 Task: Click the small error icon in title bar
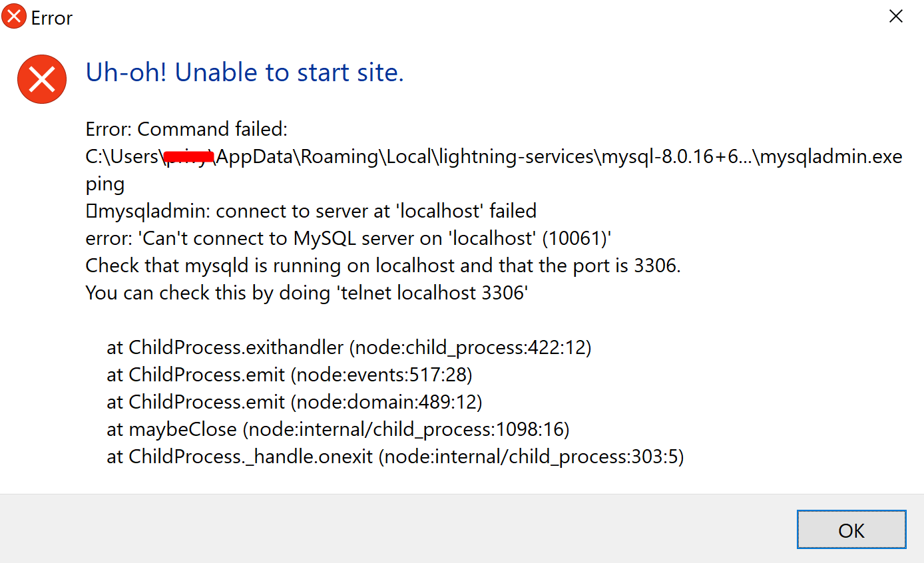(x=14, y=17)
